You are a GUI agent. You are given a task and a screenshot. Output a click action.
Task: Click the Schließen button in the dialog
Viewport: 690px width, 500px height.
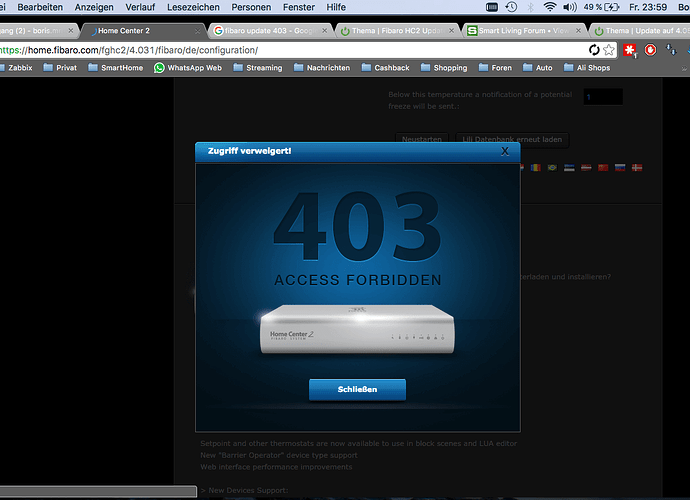click(357, 389)
